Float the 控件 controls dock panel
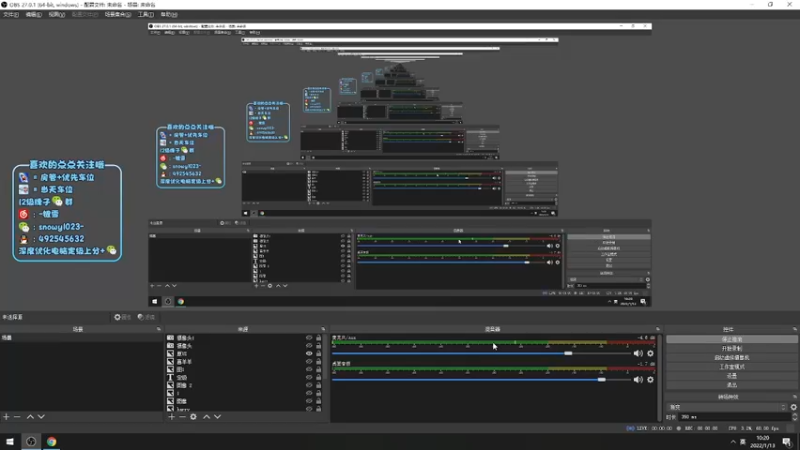The height and width of the screenshot is (450, 800). [x=794, y=329]
